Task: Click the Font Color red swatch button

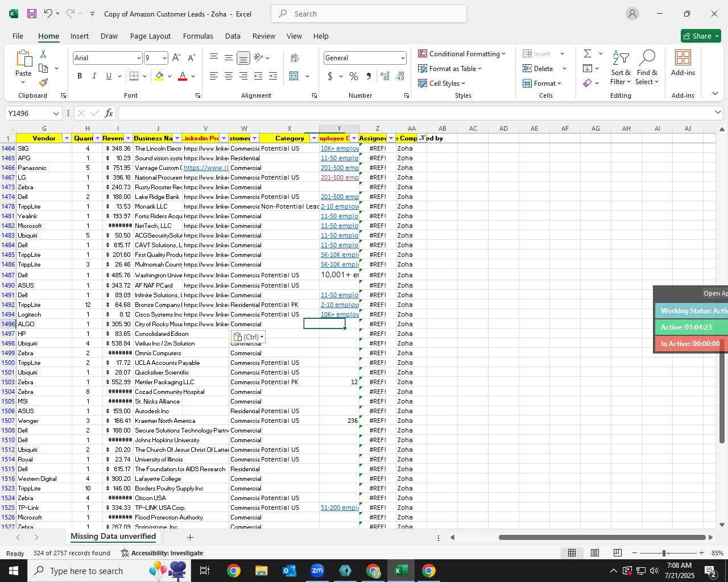Action: point(183,76)
